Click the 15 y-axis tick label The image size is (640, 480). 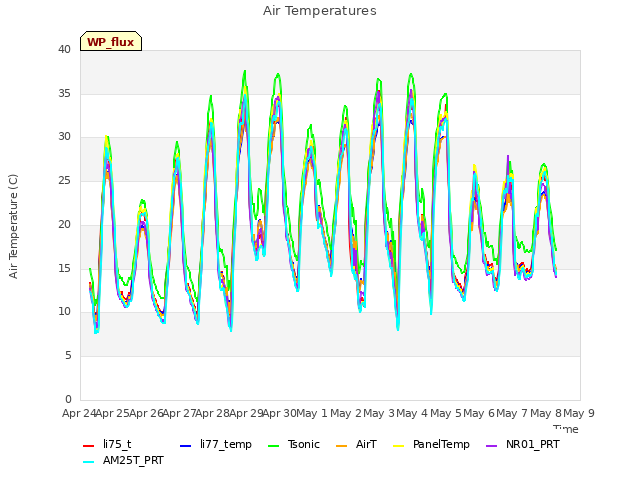point(64,268)
